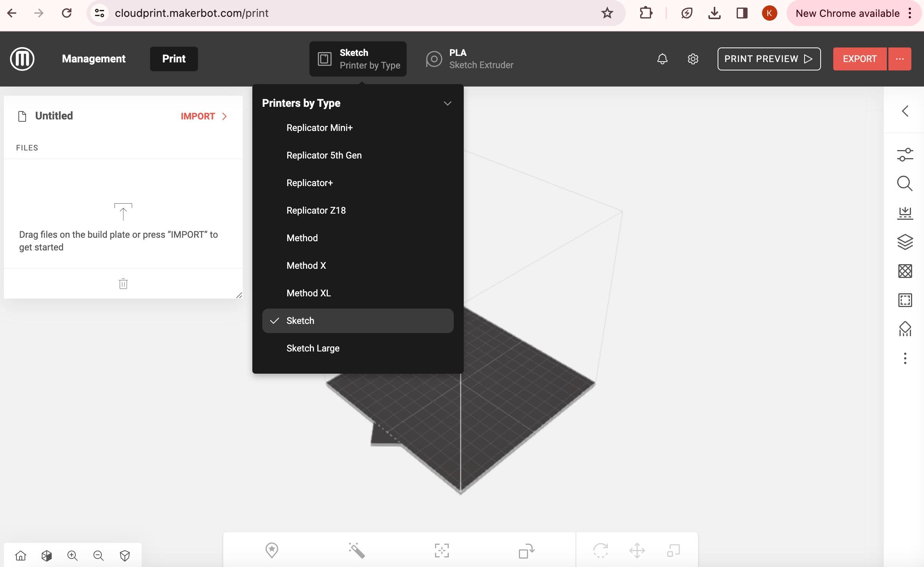Click the MakerBot logo icon
Screen dimensions: 924x567
click(x=22, y=59)
